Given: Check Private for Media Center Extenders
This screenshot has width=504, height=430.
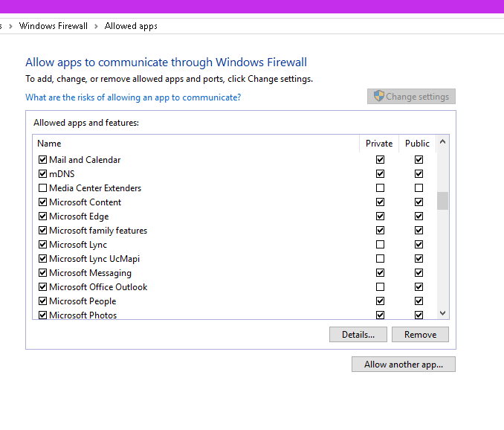Looking at the screenshot, I should click(381, 187).
